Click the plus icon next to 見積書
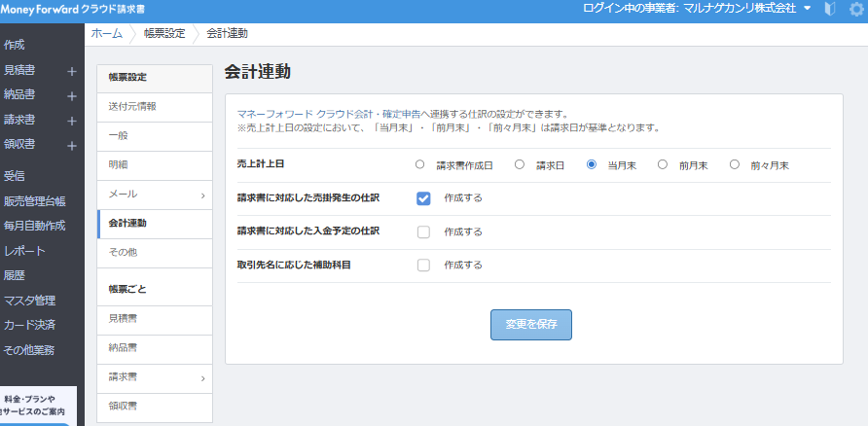The height and width of the screenshot is (426, 868). [71, 71]
